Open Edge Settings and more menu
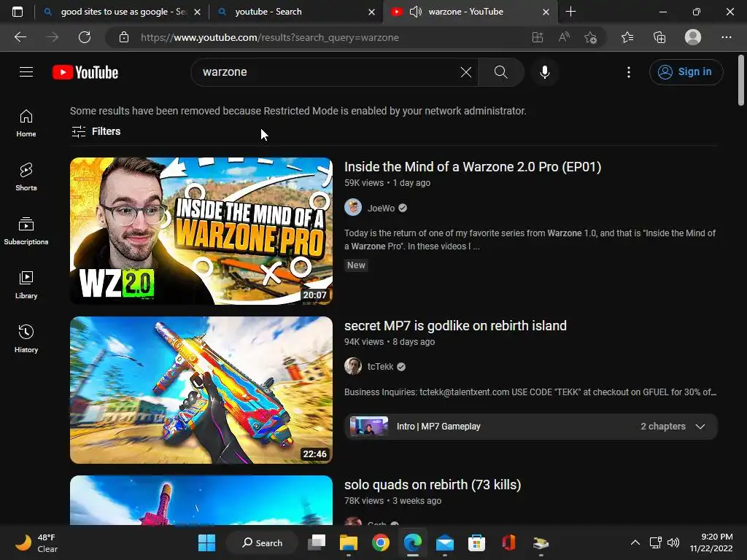The image size is (747, 560). tap(726, 37)
